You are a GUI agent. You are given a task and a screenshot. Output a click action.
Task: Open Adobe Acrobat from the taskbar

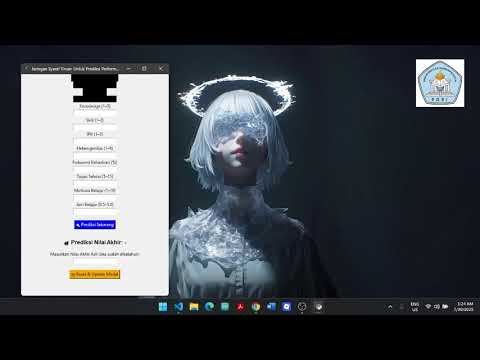[x=240, y=307]
